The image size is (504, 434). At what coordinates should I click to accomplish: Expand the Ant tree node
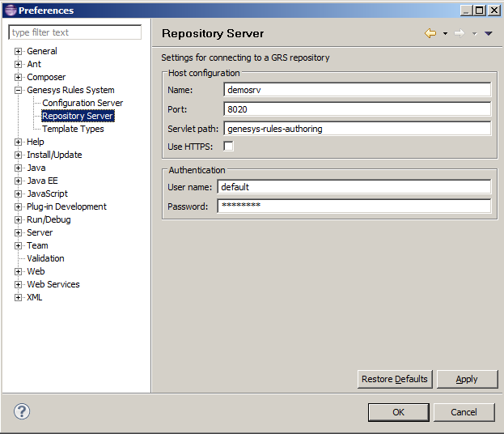click(x=19, y=64)
